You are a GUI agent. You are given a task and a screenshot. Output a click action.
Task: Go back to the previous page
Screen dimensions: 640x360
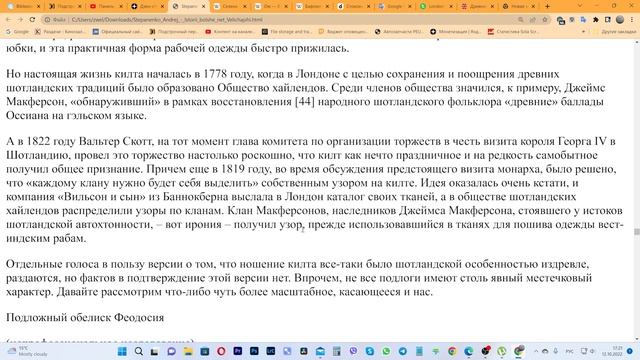pyautogui.click(x=9, y=20)
